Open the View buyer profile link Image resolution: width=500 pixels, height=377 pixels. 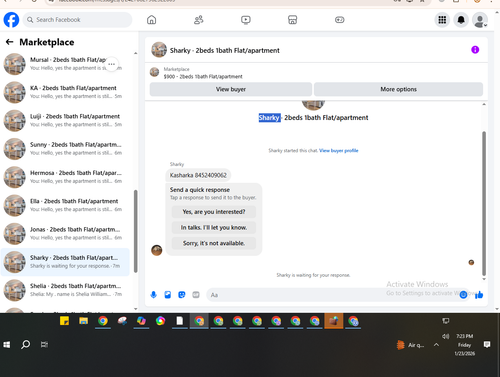(x=339, y=151)
